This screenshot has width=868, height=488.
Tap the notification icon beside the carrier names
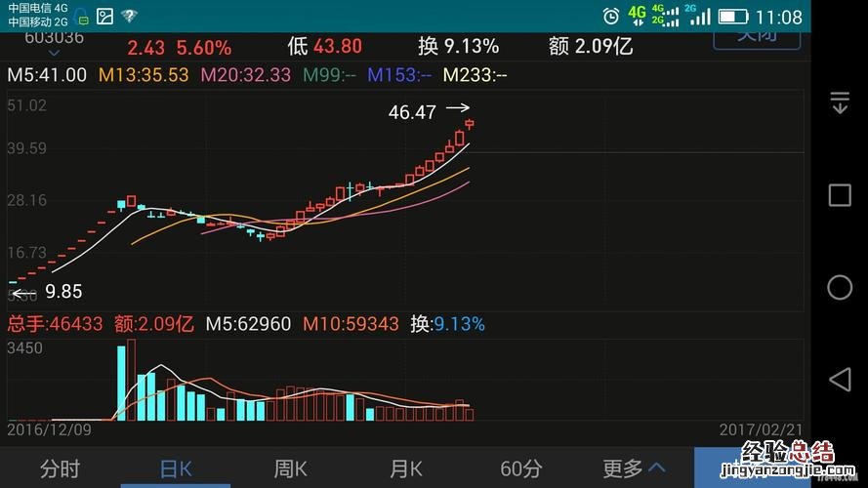[x=81, y=18]
